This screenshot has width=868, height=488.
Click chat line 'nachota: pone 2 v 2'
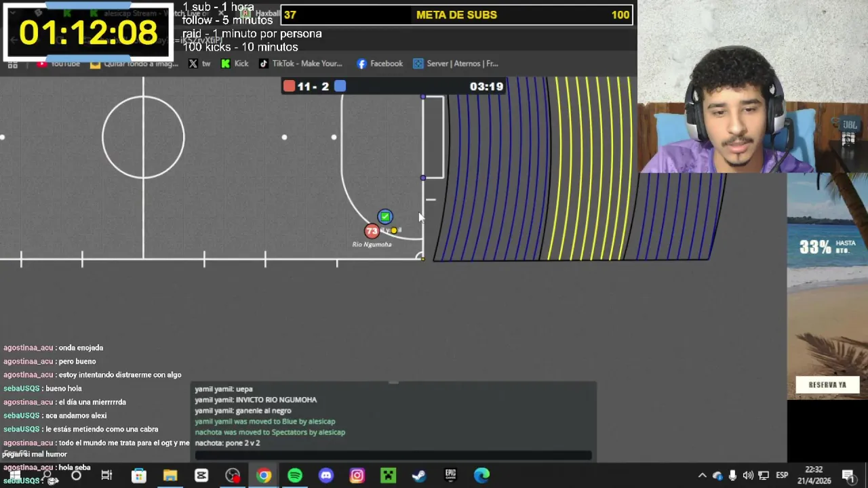click(227, 443)
